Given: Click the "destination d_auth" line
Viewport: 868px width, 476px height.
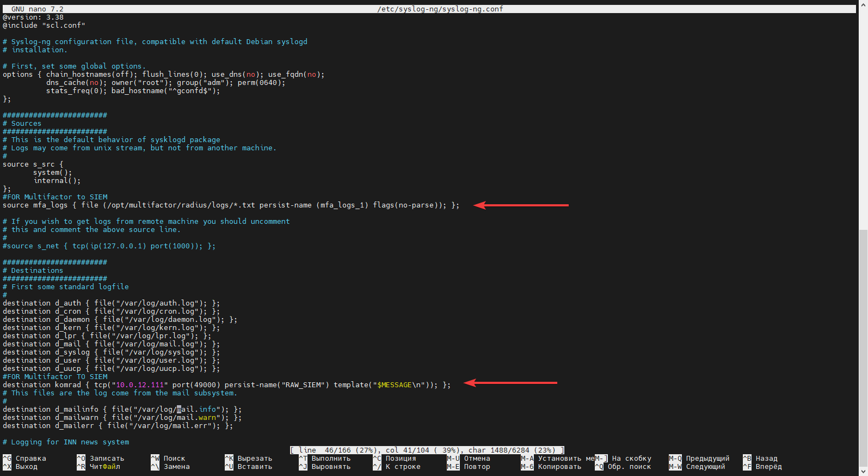Looking at the screenshot, I should [x=112, y=303].
